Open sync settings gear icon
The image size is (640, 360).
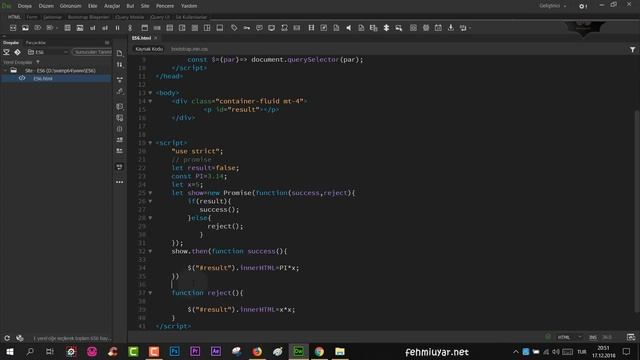point(583,6)
